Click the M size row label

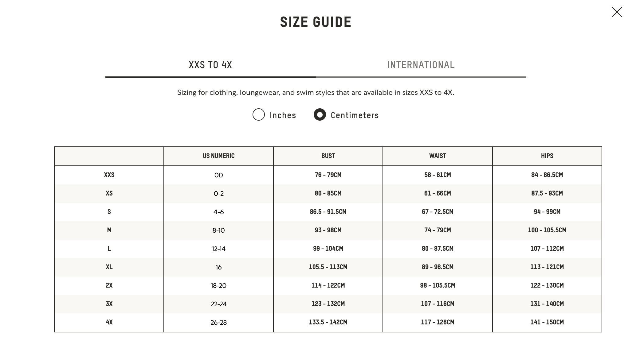pos(109,230)
